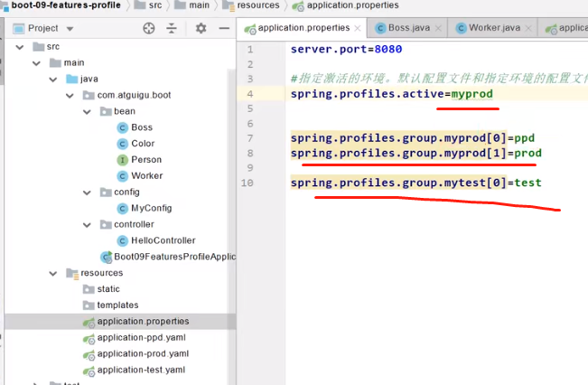Collapse the com.atguigu.boot package chevron
The image size is (588, 385).
tap(70, 95)
